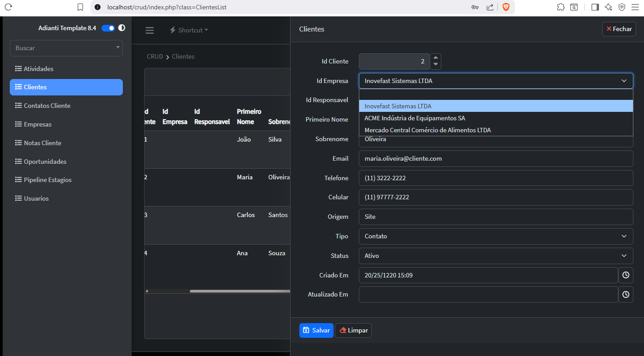Click the Carlos cell in the table
Viewport: 644px width, 356px height.
point(246,215)
